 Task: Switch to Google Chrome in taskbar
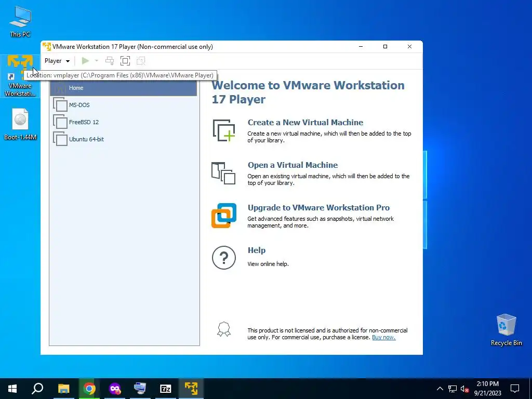tap(89, 389)
